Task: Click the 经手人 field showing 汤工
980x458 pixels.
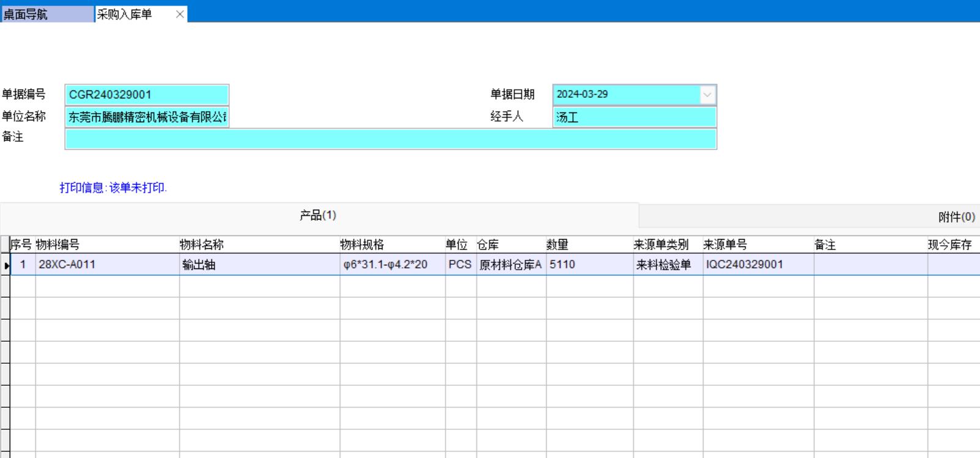Action: point(634,117)
